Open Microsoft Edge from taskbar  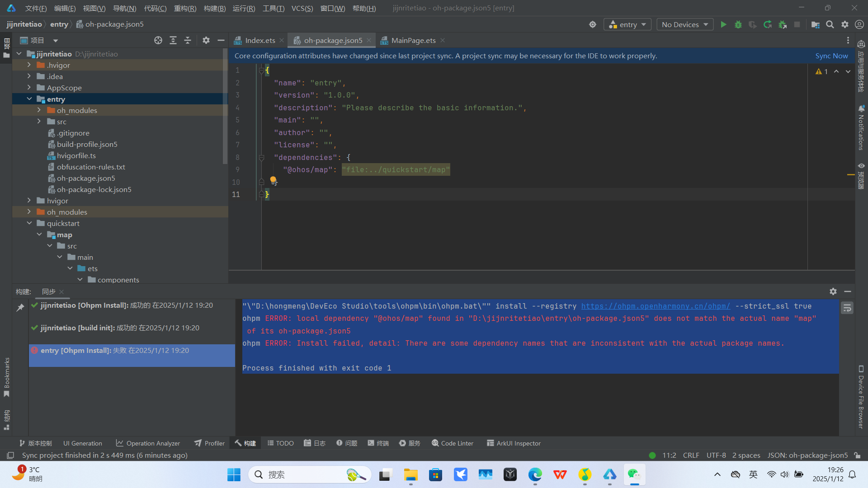(x=535, y=474)
